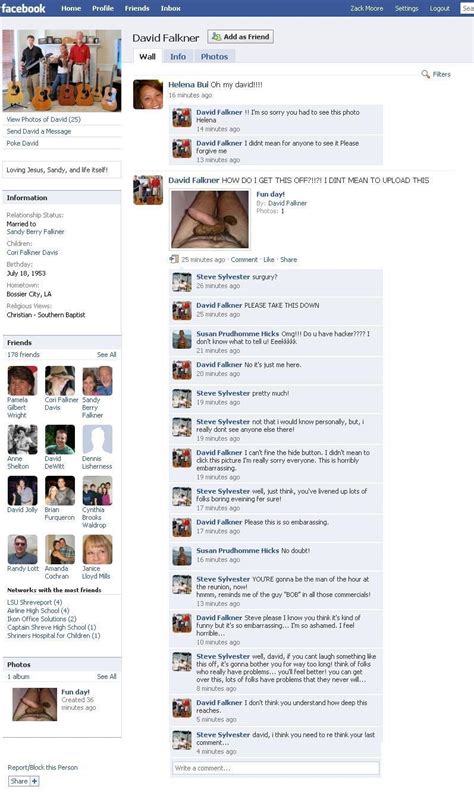This screenshot has width=474, height=793.
Task: Open Settings in the top bar
Action: 407,8
